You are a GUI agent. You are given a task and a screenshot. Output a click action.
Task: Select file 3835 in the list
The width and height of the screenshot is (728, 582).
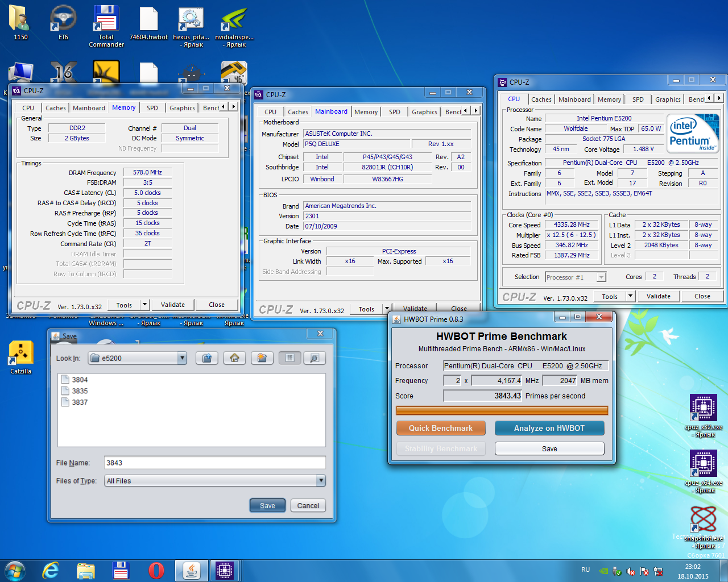tap(75, 391)
